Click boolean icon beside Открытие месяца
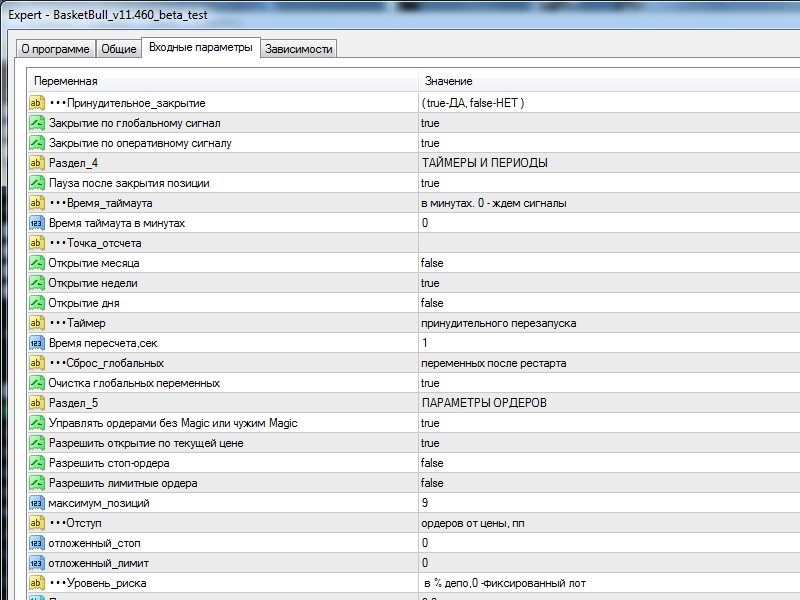 [37, 263]
